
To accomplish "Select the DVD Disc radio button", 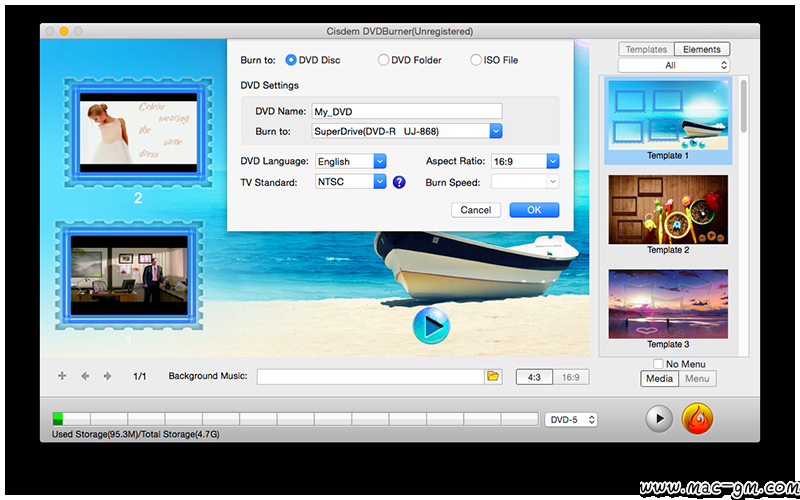I will [x=291, y=60].
